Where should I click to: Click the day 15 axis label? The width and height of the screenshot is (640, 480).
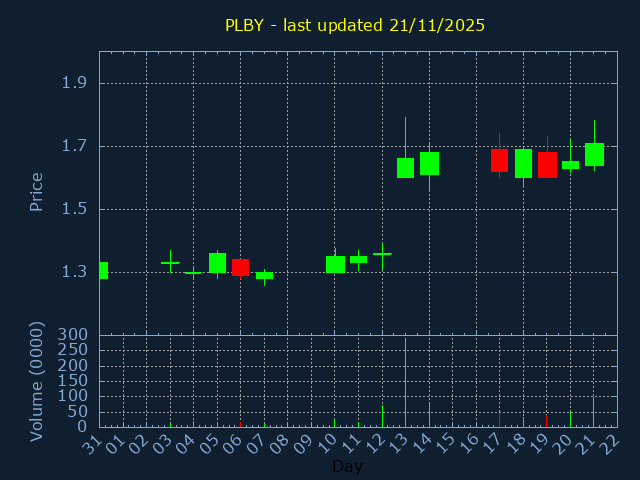[x=446, y=444]
